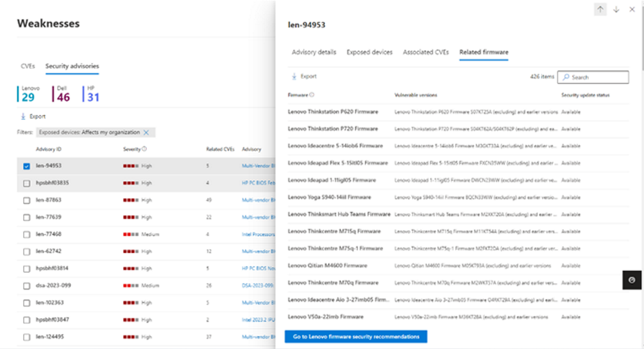644x349 pixels.
Task: Select Lenovo V50a-22imb Firmware row
Action: [x=458, y=317]
